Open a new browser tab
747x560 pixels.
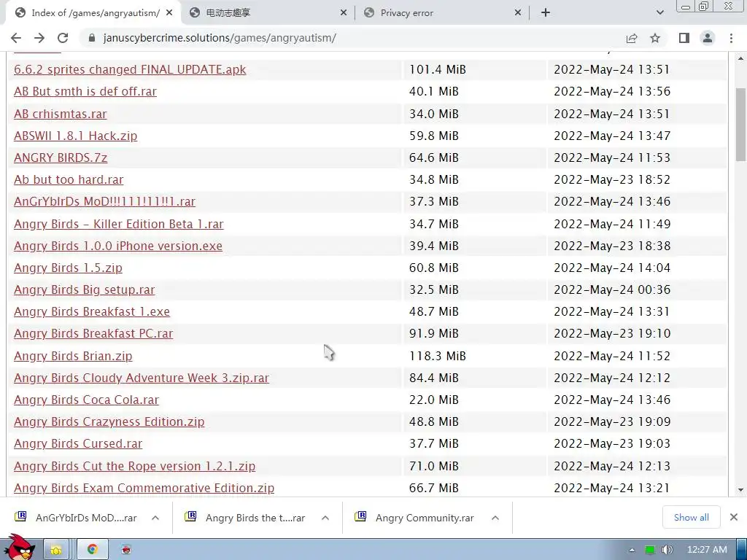(546, 13)
